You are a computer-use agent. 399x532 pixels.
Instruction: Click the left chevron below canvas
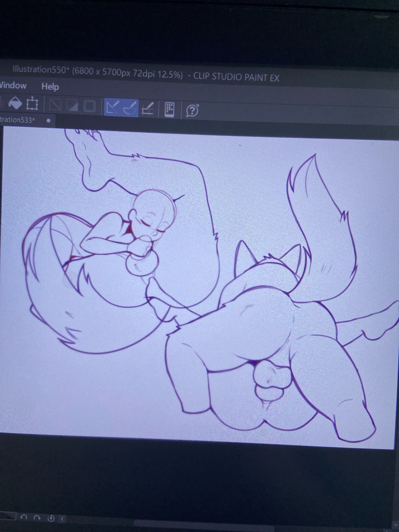(x=62, y=519)
